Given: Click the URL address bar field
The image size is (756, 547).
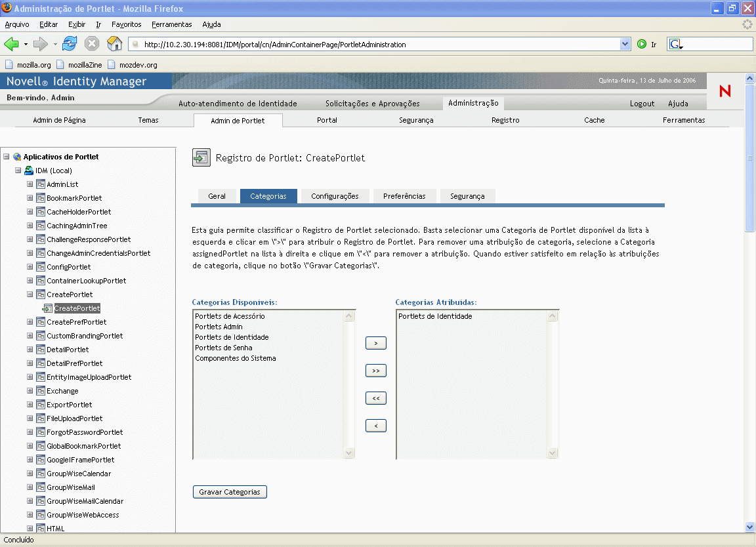Looking at the screenshot, I should (x=379, y=45).
